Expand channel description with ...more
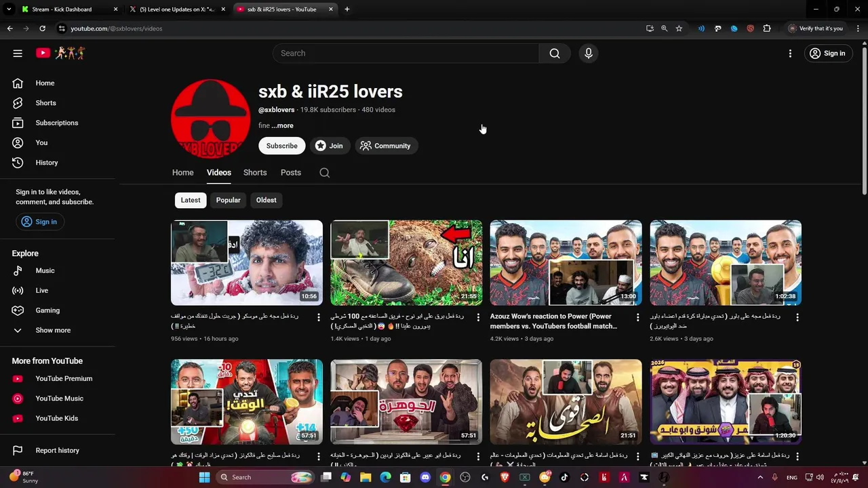This screenshot has width=868, height=488. [282, 125]
